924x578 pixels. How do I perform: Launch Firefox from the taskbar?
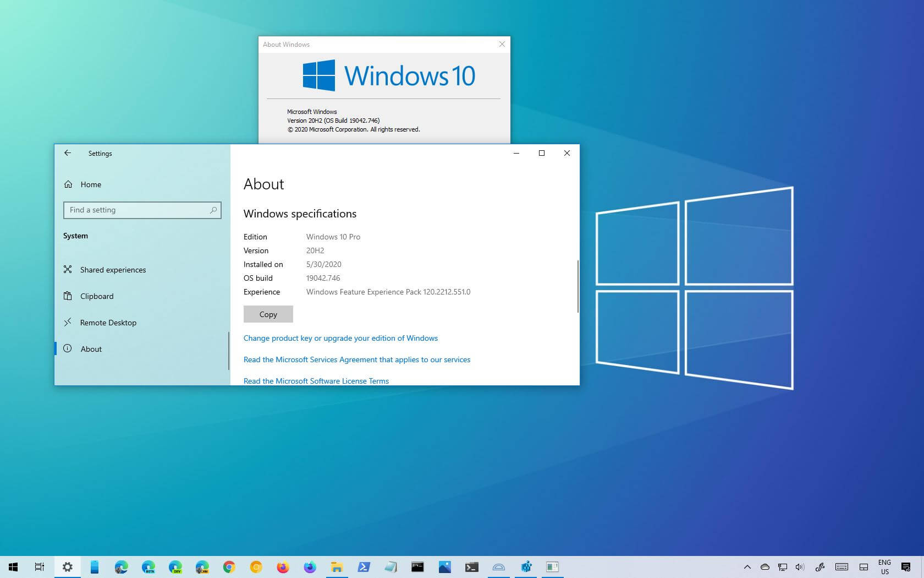click(283, 566)
